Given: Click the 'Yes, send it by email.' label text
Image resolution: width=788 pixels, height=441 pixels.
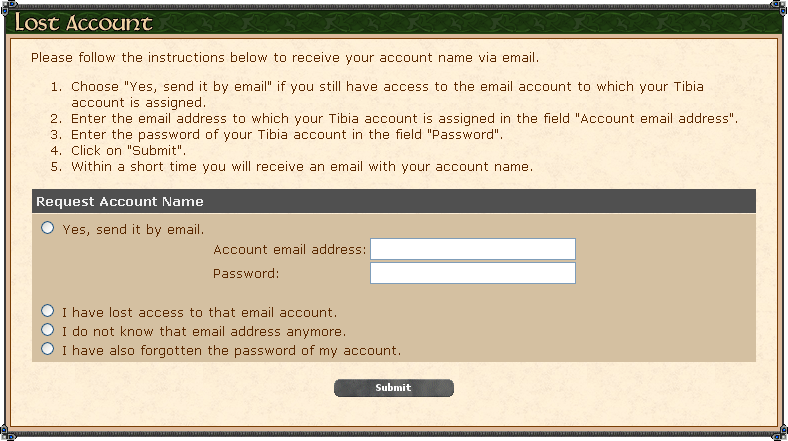Looking at the screenshot, I should pos(133,230).
